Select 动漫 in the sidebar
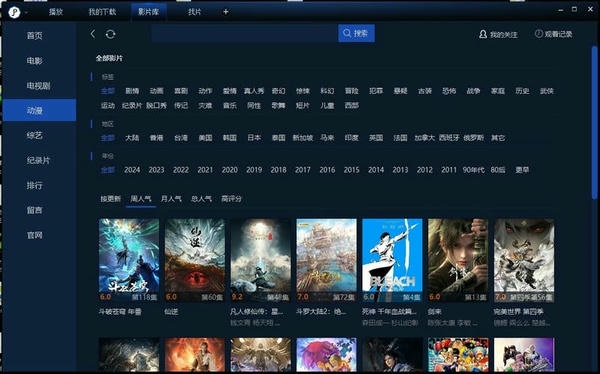 pos(39,110)
